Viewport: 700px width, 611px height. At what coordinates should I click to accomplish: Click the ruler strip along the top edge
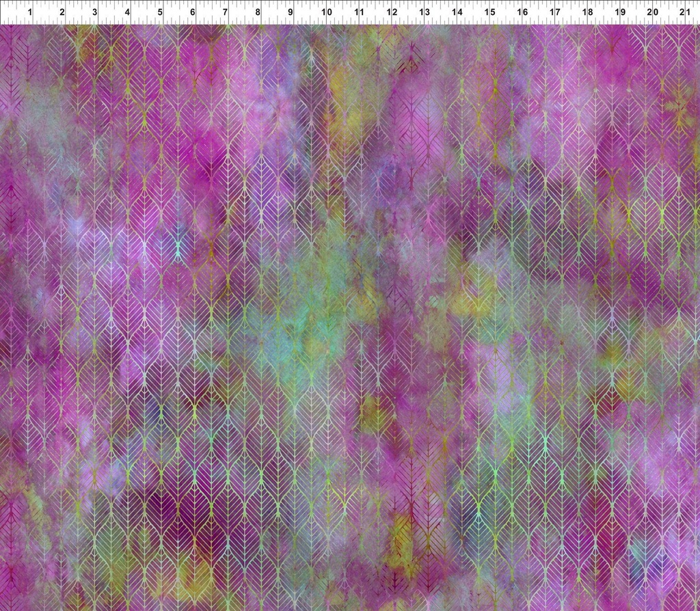350,10
